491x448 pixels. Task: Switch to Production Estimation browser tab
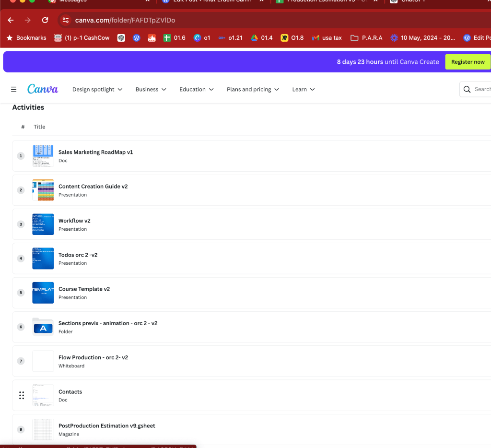[327, 1]
